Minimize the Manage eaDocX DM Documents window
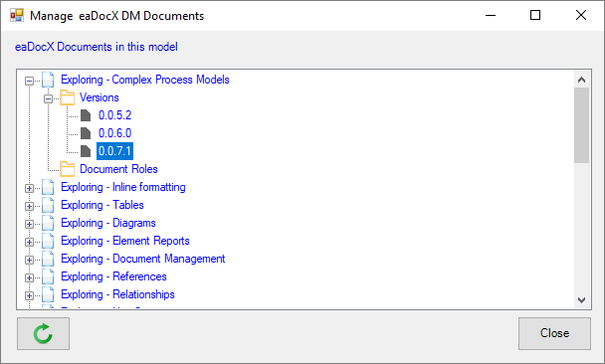 click(x=491, y=16)
